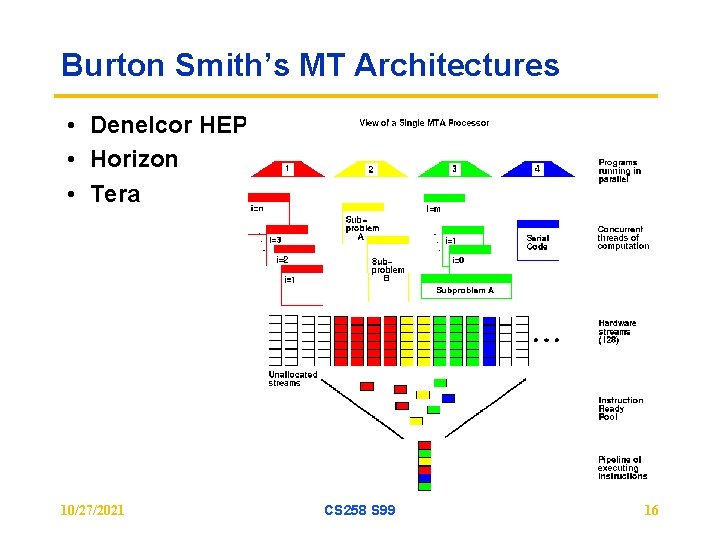Click the "Concurrent threads of computation" label

623,237
